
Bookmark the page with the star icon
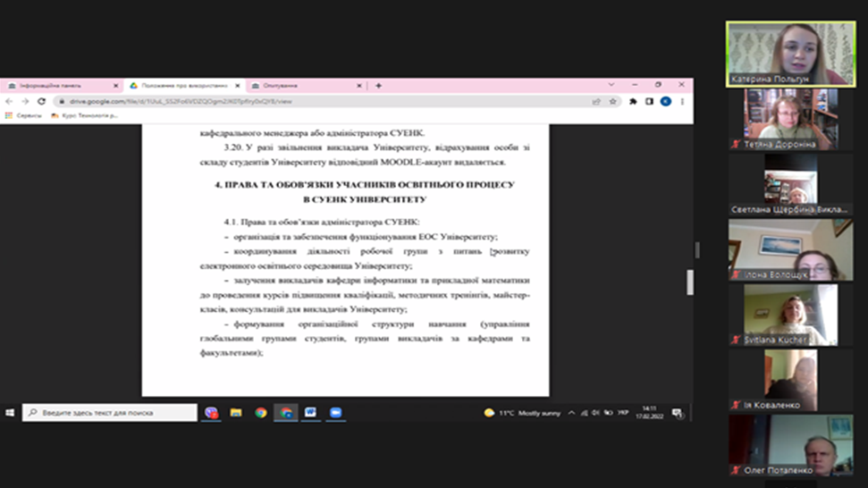click(613, 101)
